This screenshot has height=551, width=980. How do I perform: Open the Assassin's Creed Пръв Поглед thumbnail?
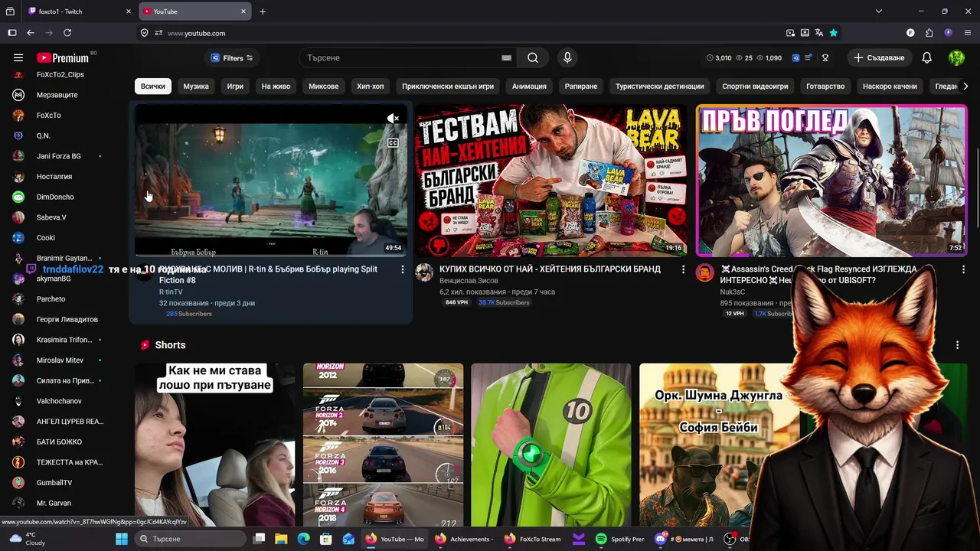coord(831,181)
